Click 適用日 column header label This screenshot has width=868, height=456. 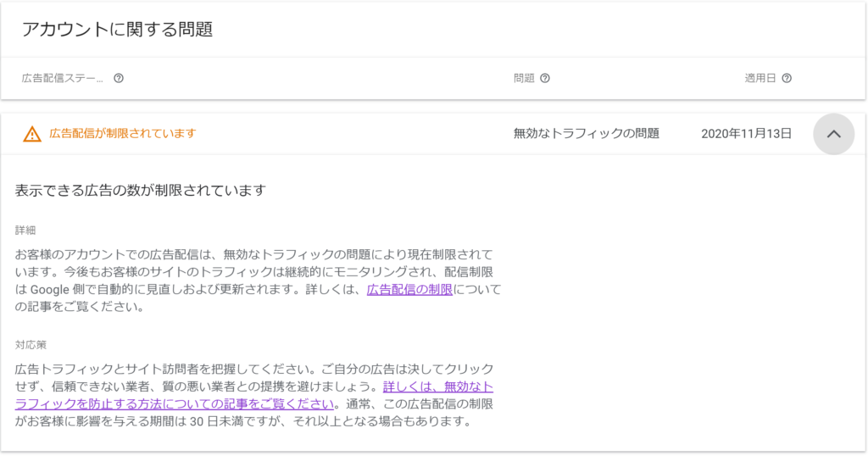(760, 78)
